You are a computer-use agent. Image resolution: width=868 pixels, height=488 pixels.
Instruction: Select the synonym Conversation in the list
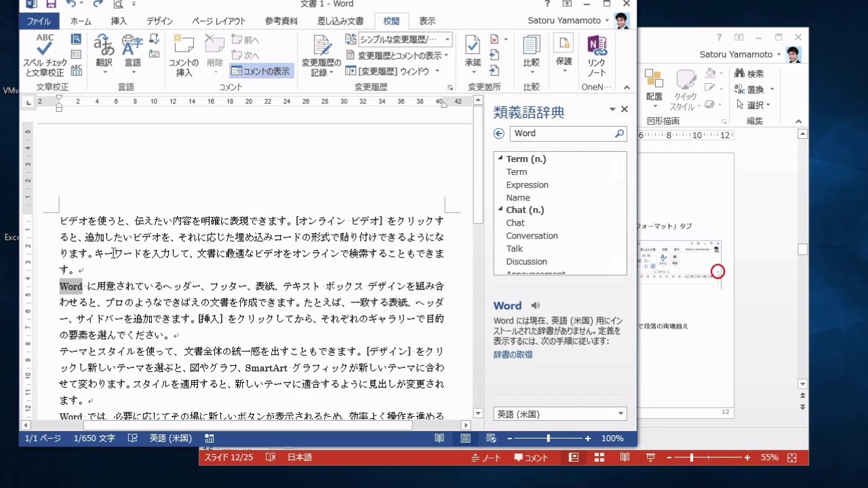(532, 236)
